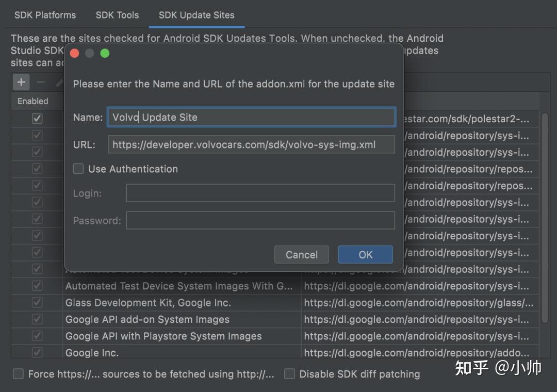Screen dimensions: 557x392
Task: Focus the Name field with Volvo Update Site
Action: coord(251,117)
